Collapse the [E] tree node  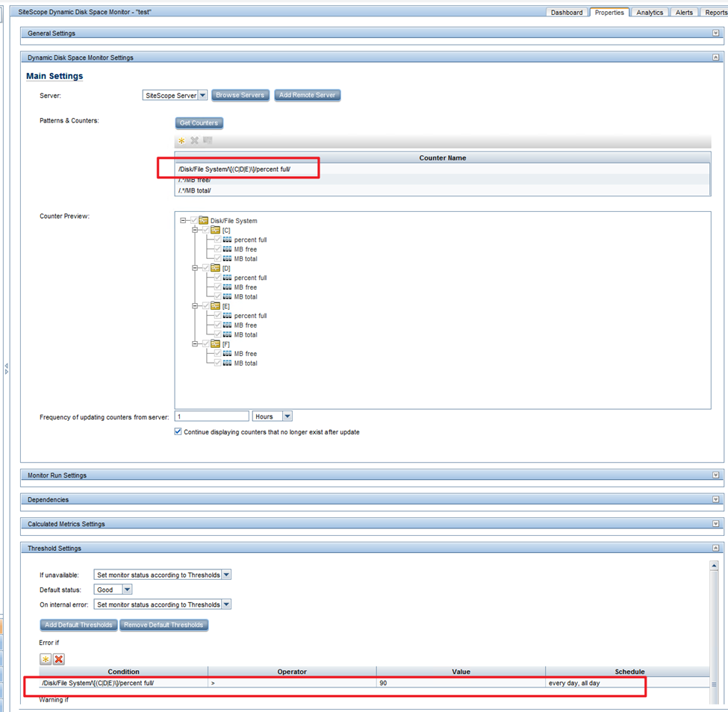click(x=195, y=306)
